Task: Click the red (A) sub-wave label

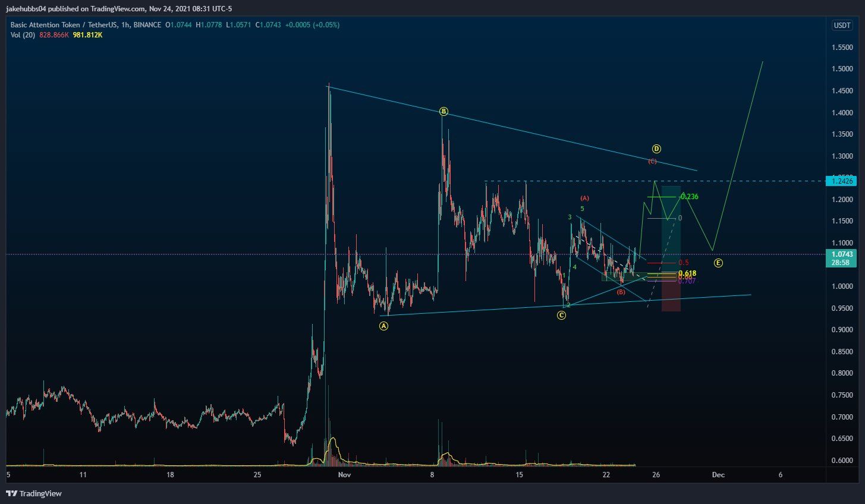Action: [x=584, y=198]
